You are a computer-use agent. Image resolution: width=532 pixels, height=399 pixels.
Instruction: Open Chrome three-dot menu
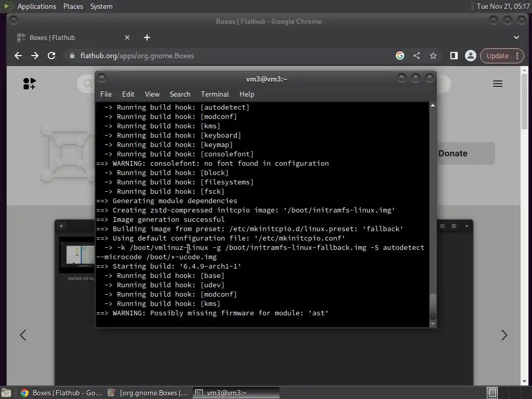(x=517, y=56)
